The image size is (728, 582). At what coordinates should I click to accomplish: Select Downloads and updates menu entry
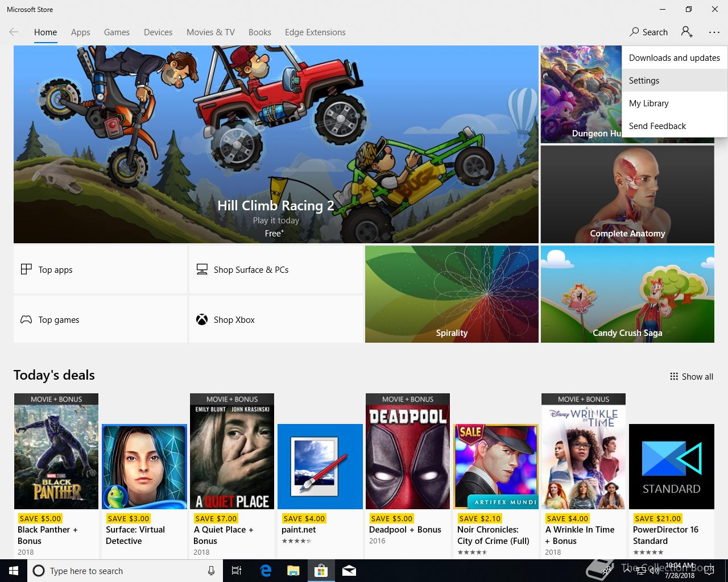(675, 58)
